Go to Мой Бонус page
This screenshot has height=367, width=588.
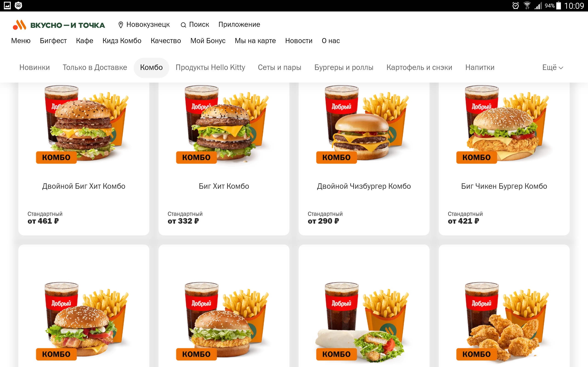coord(208,41)
